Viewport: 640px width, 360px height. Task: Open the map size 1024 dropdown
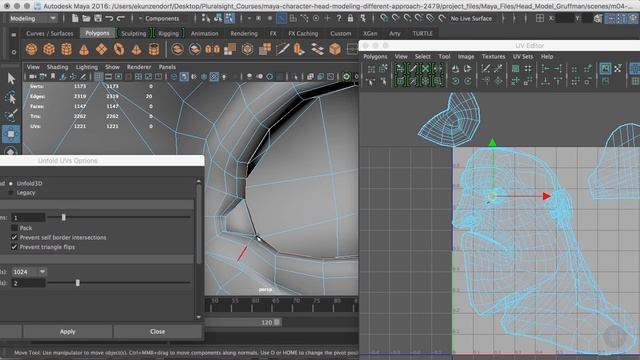coord(29,272)
